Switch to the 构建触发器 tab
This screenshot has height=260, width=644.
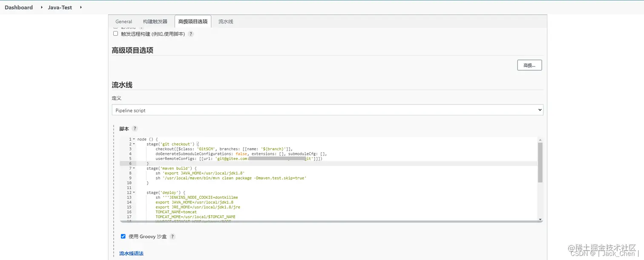155,21
